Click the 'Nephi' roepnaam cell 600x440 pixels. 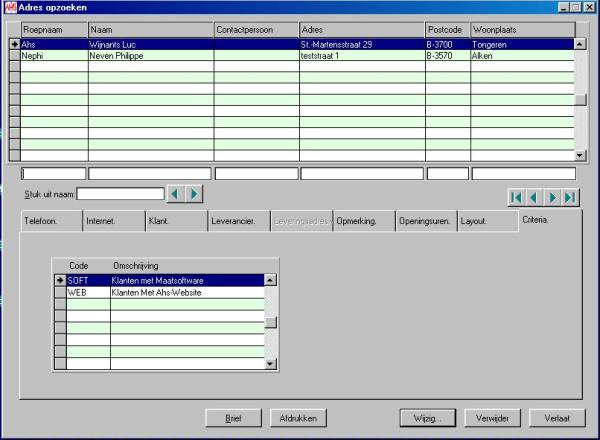coord(54,55)
